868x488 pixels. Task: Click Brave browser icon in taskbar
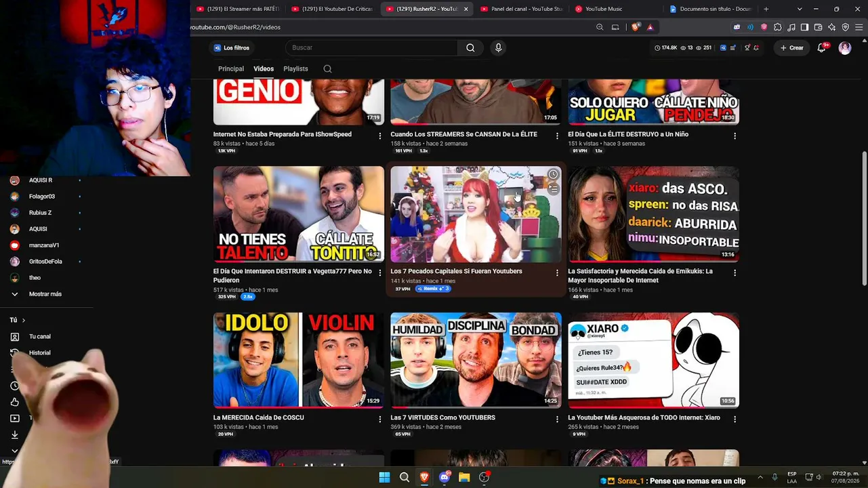tap(424, 477)
